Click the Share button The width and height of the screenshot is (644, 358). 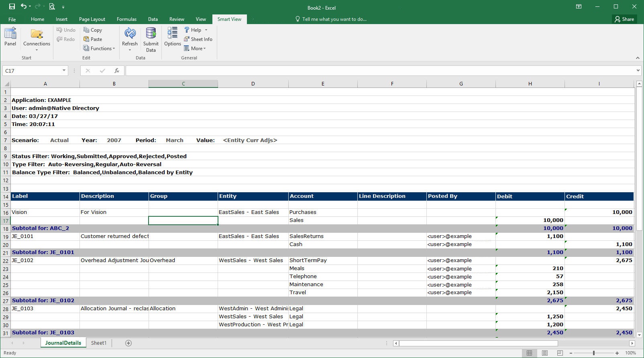[x=624, y=19]
